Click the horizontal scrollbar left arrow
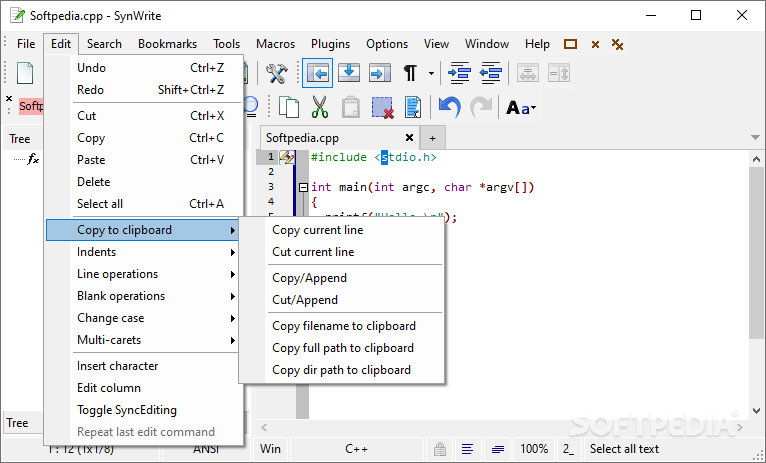 click(x=264, y=428)
